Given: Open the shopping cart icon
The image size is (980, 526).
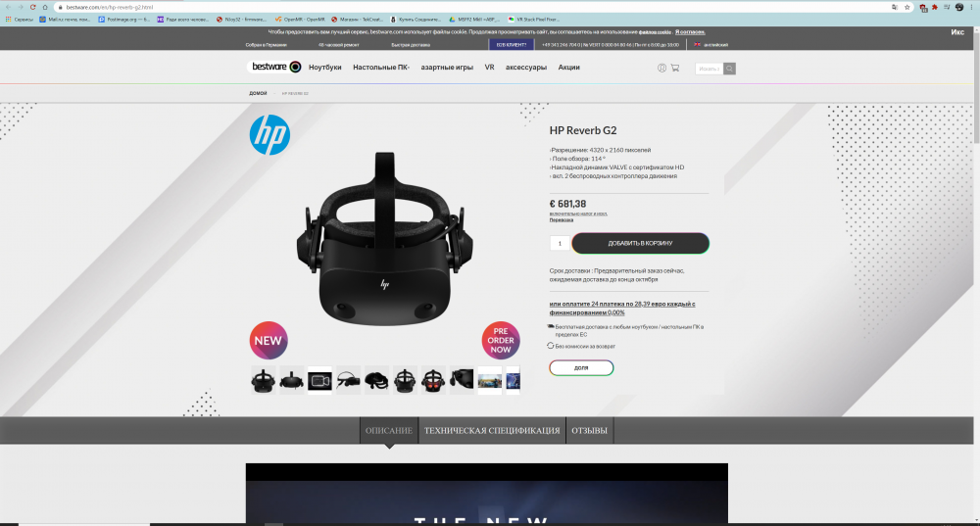Looking at the screenshot, I should coord(675,69).
